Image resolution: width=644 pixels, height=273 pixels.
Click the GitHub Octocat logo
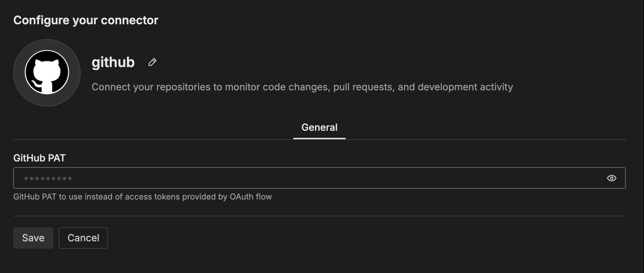tap(47, 72)
